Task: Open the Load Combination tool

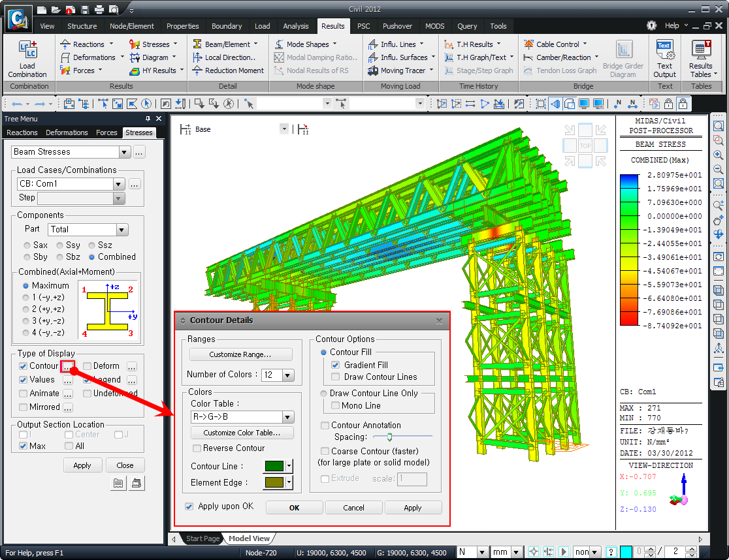Action: 27,59
